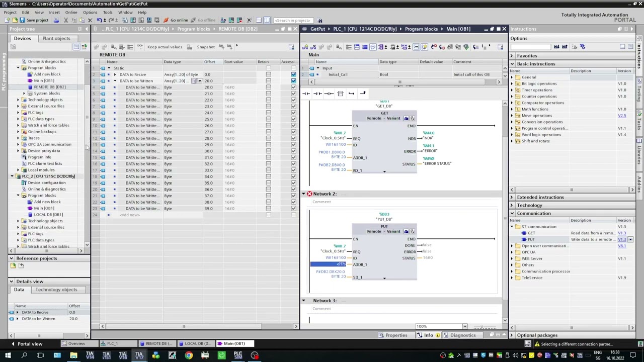
Task: Click the Search in project field
Action: coord(293,20)
